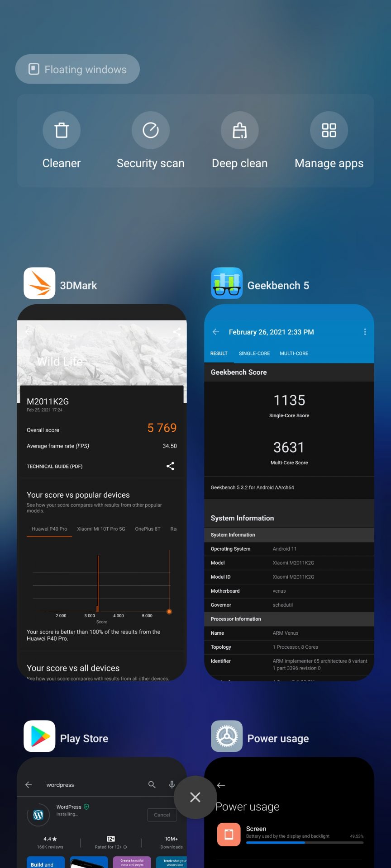Switch to the MULTI-CORE tab
Screen dimensions: 391x868
(x=294, y=354)
